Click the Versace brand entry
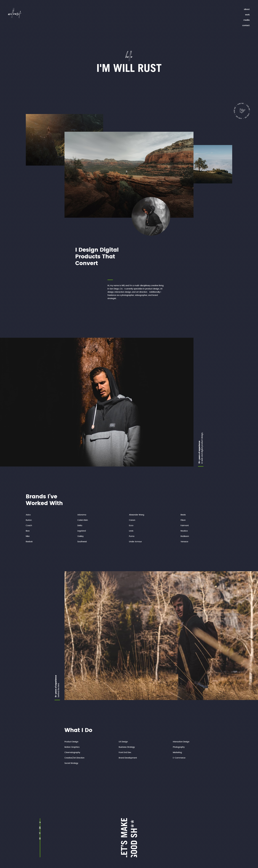The height and width of the screenshot is (868, 258). click(184, 541)
